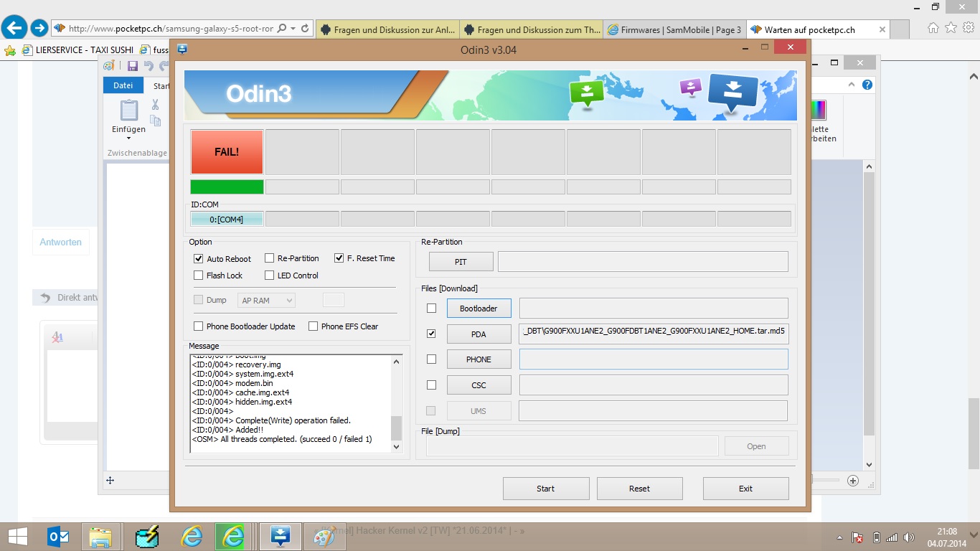
Task: Click the Einfügen clipboard icon in Paint
Action: tap(128, 110)
